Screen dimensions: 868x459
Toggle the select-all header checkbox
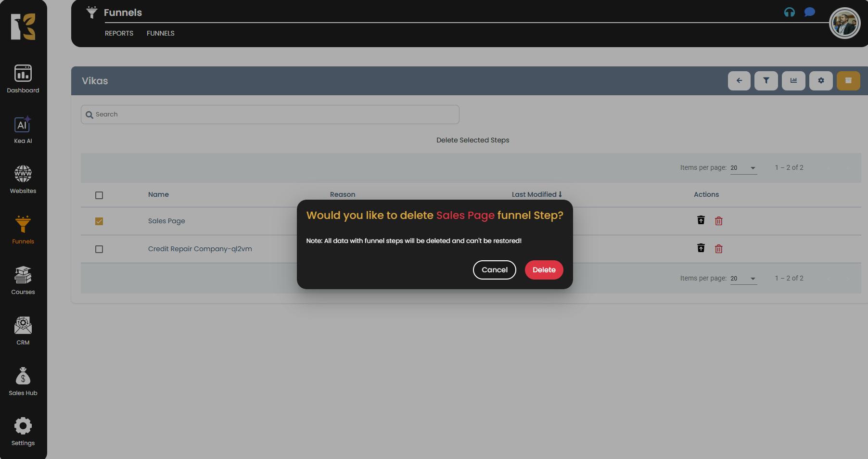point(99,195)
